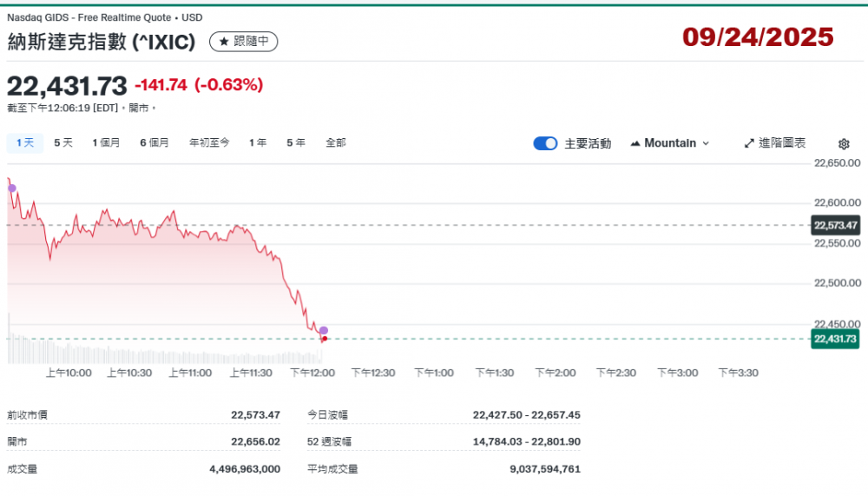This screenshot has height=496, width=868.
Task: Open the 進階圖表 advanced chart
Action: [775, 143]
